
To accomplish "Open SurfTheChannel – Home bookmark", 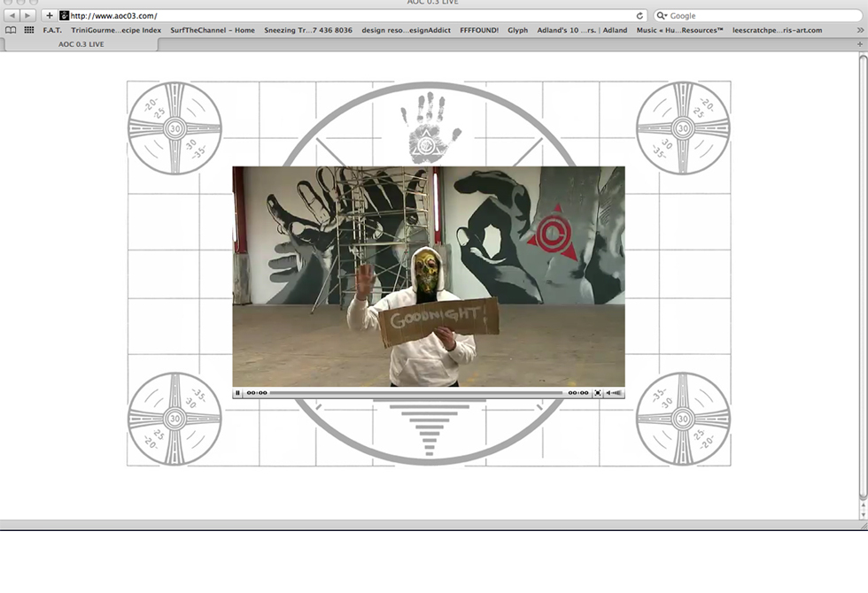I will pyautogui.click(x=213, y=30).
